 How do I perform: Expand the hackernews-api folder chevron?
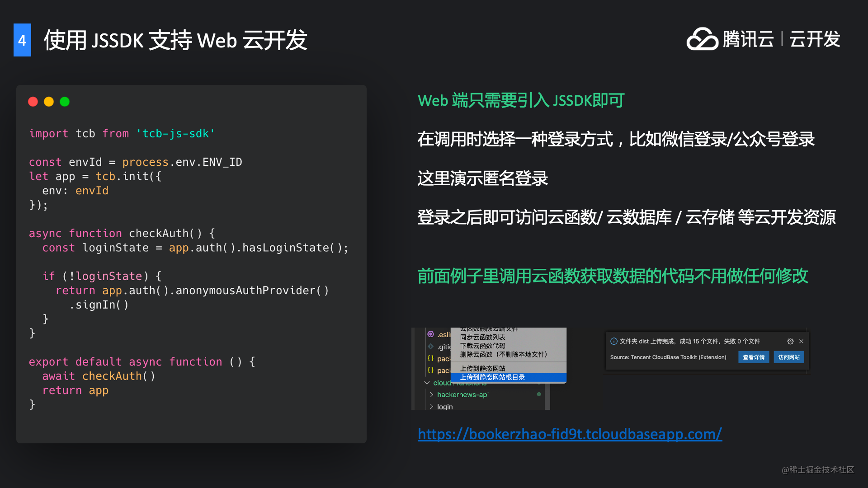pyautogui.click(x=431, y=394)
